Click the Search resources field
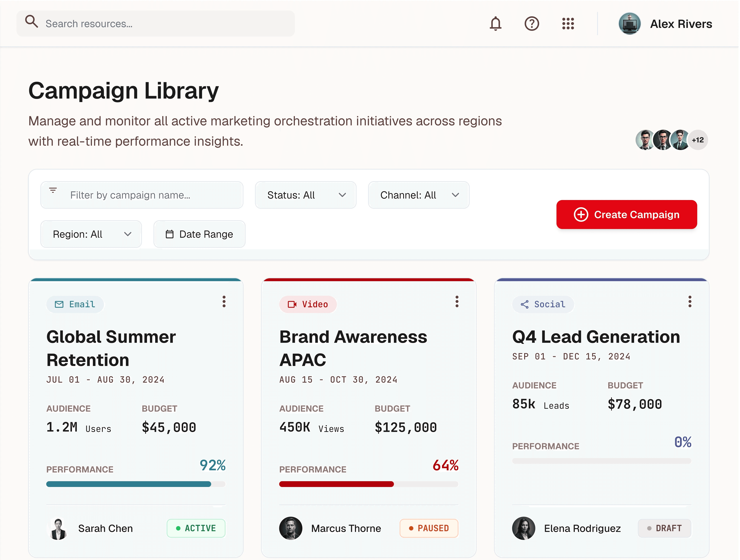 156,24
